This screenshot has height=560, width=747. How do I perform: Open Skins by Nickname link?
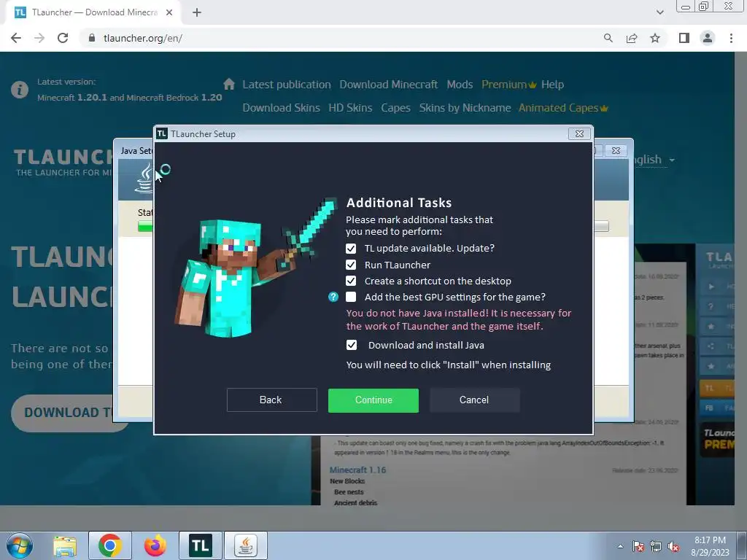(465, 108)
